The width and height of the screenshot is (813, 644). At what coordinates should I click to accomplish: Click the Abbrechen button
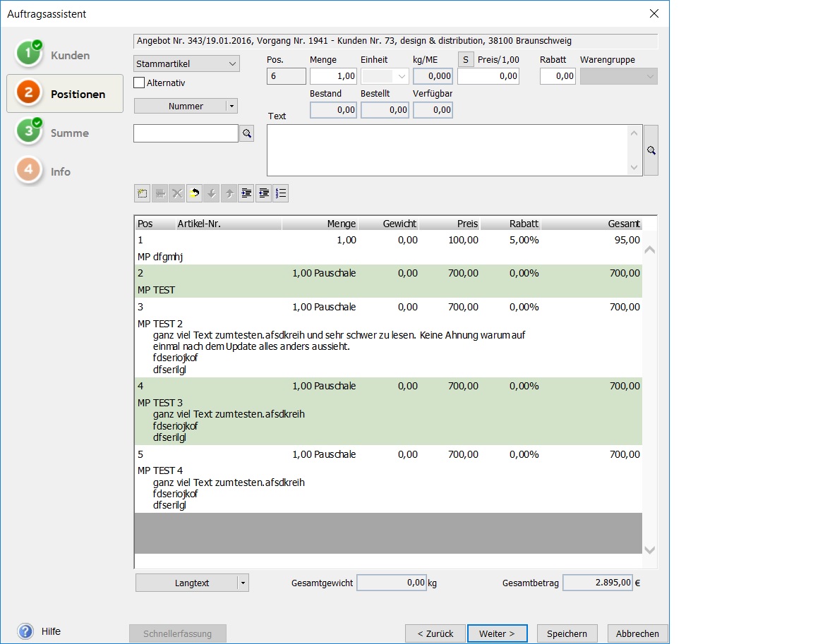tap(638, 633)
